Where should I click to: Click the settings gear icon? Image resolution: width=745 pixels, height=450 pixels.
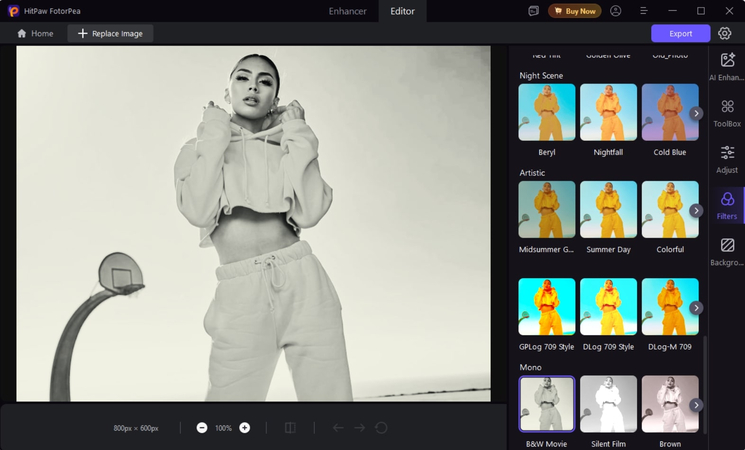pos(725,33)
